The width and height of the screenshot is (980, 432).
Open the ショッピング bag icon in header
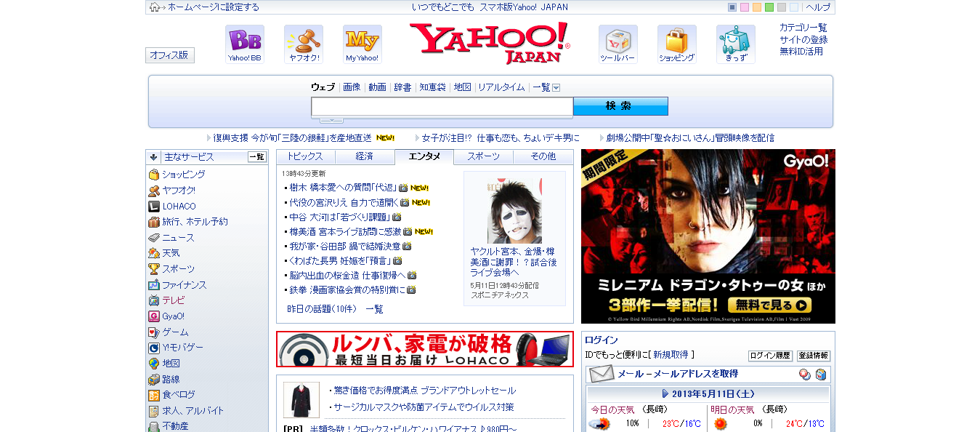coord(677,44)
